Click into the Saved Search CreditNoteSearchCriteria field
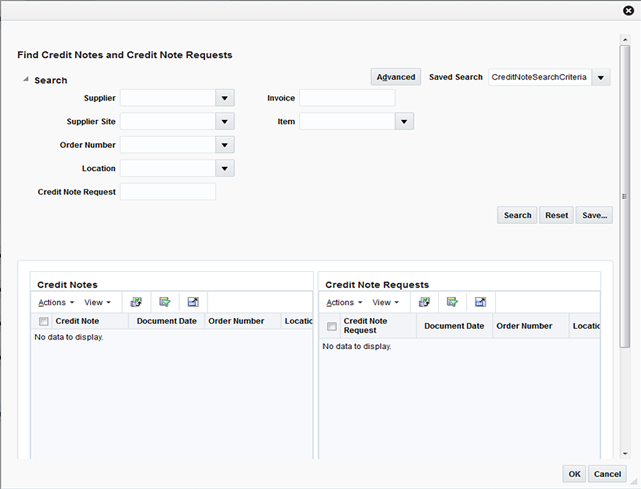Image resolution: width=641 pixels, height=489 pixels. click(540, 77)
